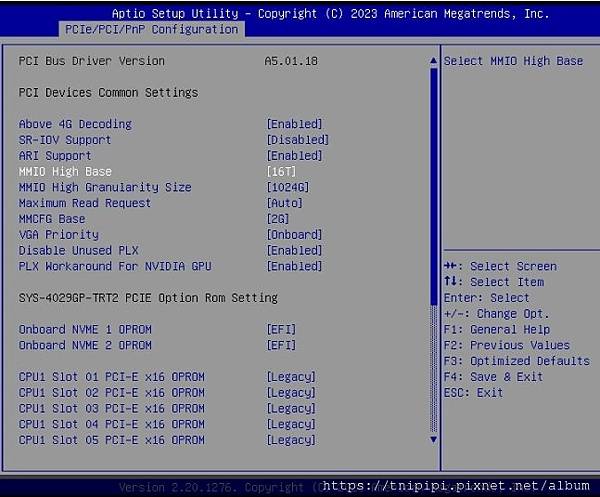Click the tnipipi.pixnet.net album link
This screenshot has height=497, width=600.
click(458, 486)
